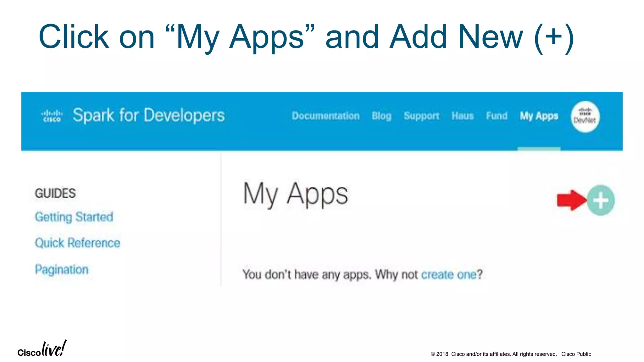Open the Support nav link

point(421,116)
